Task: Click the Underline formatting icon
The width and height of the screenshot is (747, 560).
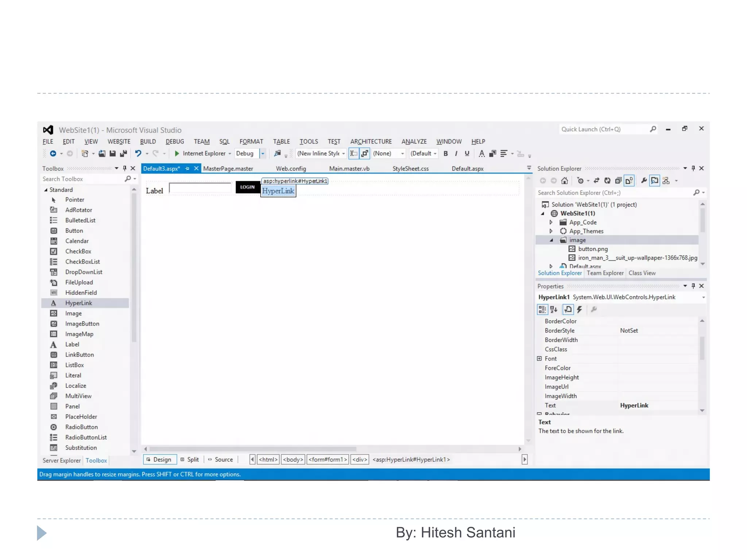Action: pos(467,153)
